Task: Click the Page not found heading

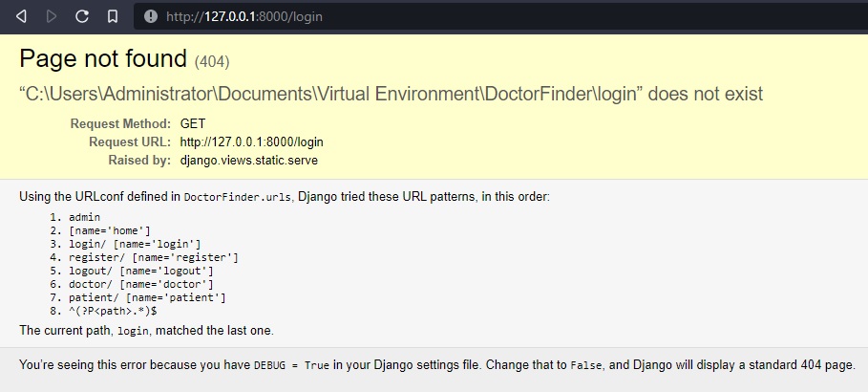Action: coord(103,58)
